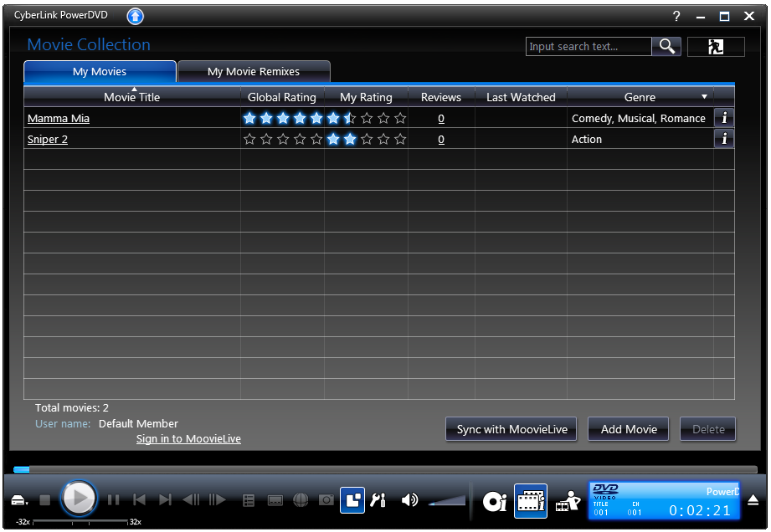771x532 pixels.
Task: Open the help question mark
Action: point(676,16)
